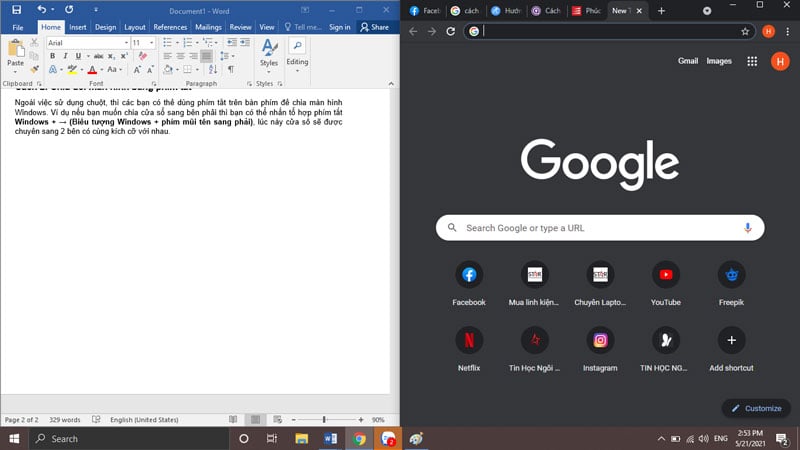Toggle underline formatting in Word
Image resolution: width=800 pixels, height=450 pixels.
pyautogui.click(x=78, y=56)
